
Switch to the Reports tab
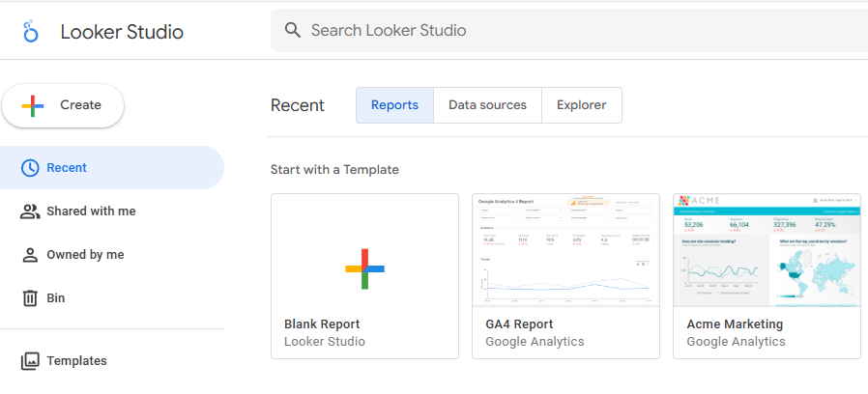pos(394,105)
